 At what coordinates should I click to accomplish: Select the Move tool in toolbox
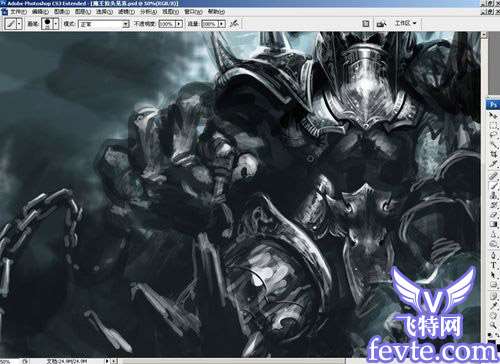pos(493,116)
